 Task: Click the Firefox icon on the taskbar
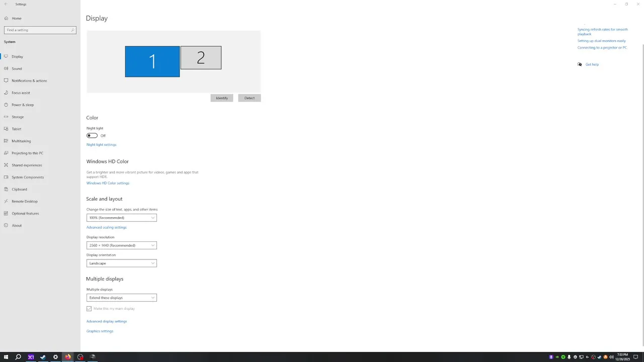[x=68, y=357]
